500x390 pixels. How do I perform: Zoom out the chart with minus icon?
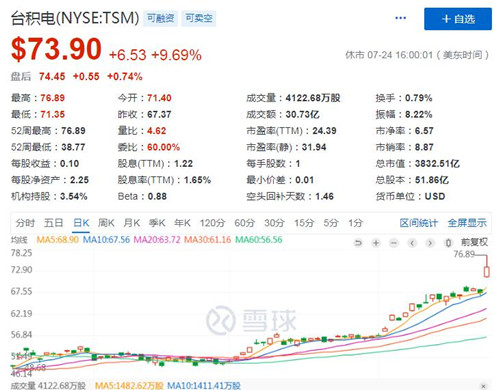394,243
